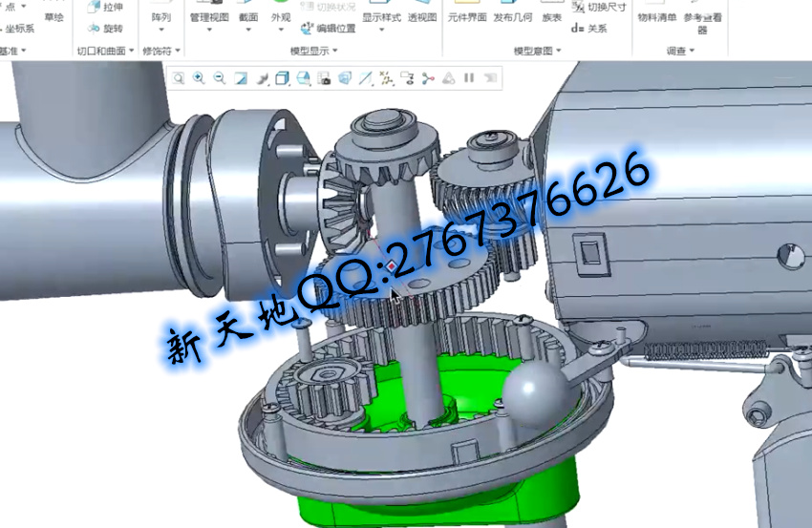This screenshot has width=812, height=528.
Task: Expand the 模型意图 group dropdown
Action: click(565, 51)
